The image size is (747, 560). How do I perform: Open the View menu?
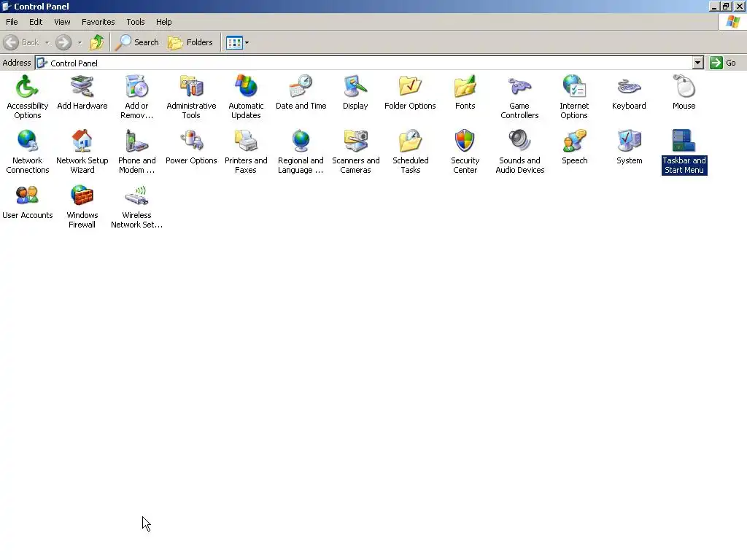point(62,22)
